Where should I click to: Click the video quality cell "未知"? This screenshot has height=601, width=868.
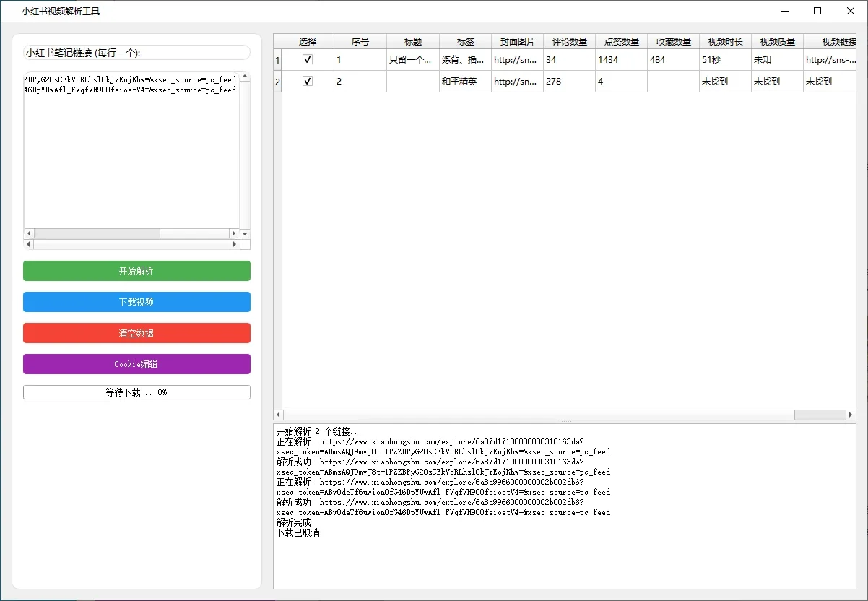point(778,60)
